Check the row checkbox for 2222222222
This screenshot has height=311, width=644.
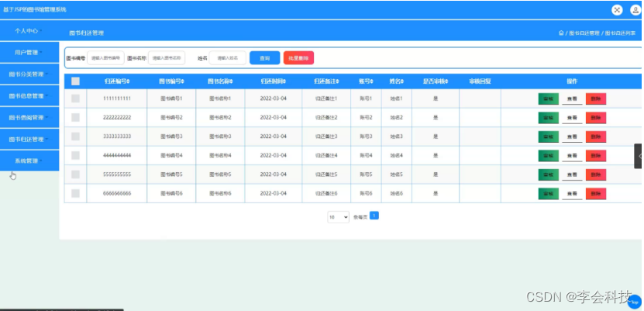(x=76, y=118)
